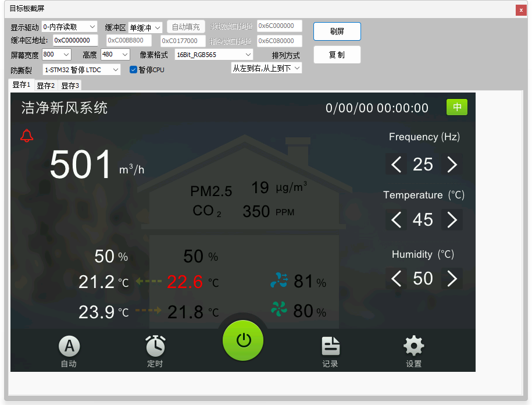Click the blue fan icon at 81%

pos(279,280)
